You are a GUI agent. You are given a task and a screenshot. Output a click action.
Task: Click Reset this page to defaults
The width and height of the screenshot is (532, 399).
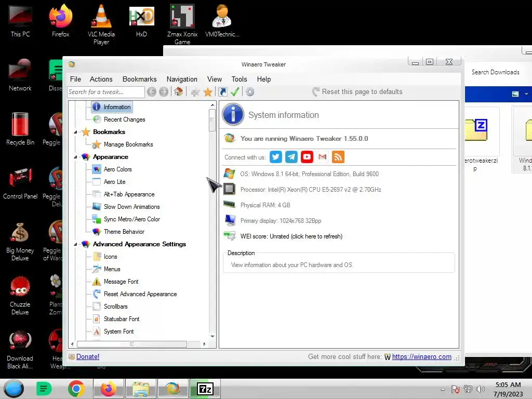point(357,91)
